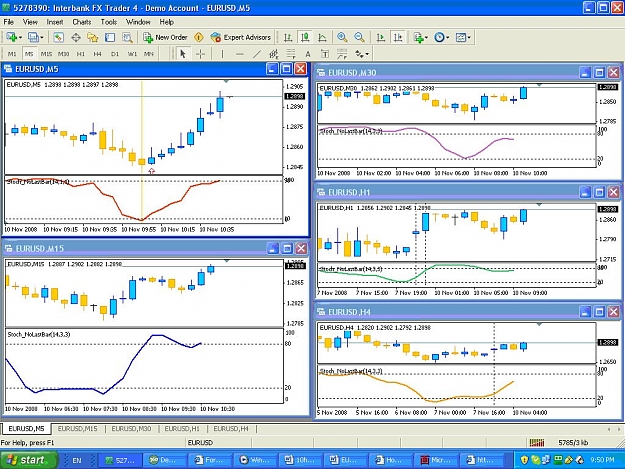Select the arrow Cursor tool

(183, 54)
